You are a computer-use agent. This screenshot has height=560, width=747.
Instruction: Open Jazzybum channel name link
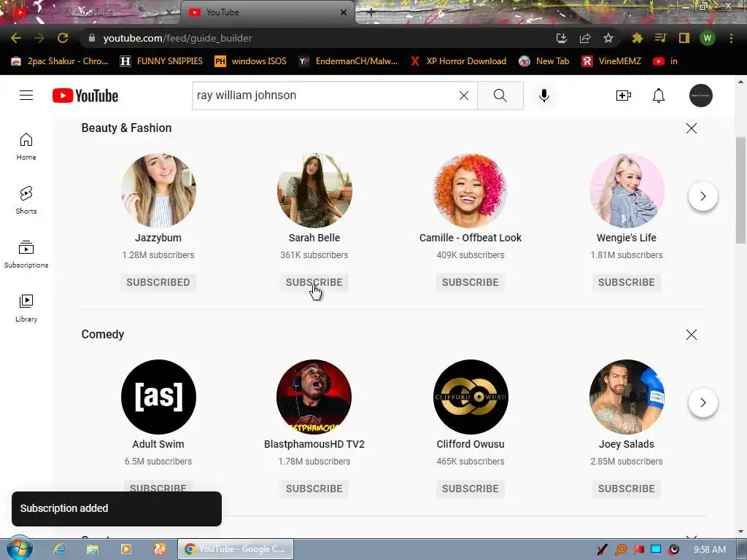(158, 238)
